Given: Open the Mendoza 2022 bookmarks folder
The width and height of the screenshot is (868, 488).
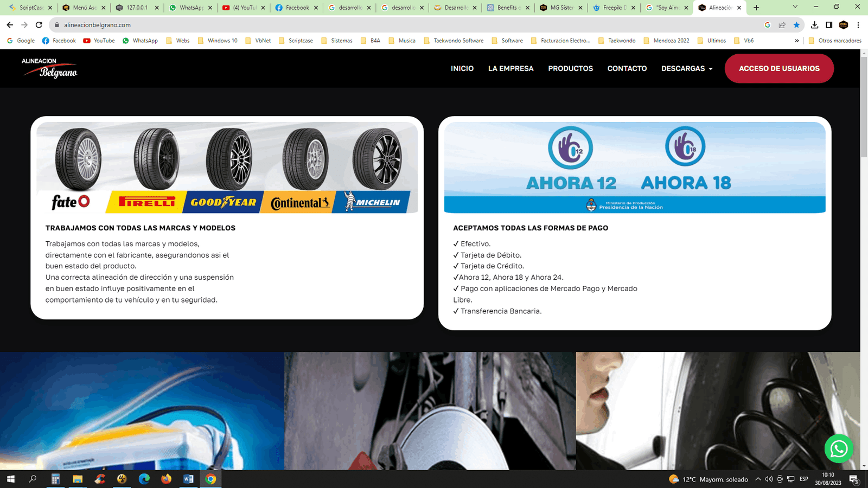Looking at the screenshot, I should click(666, 41).
